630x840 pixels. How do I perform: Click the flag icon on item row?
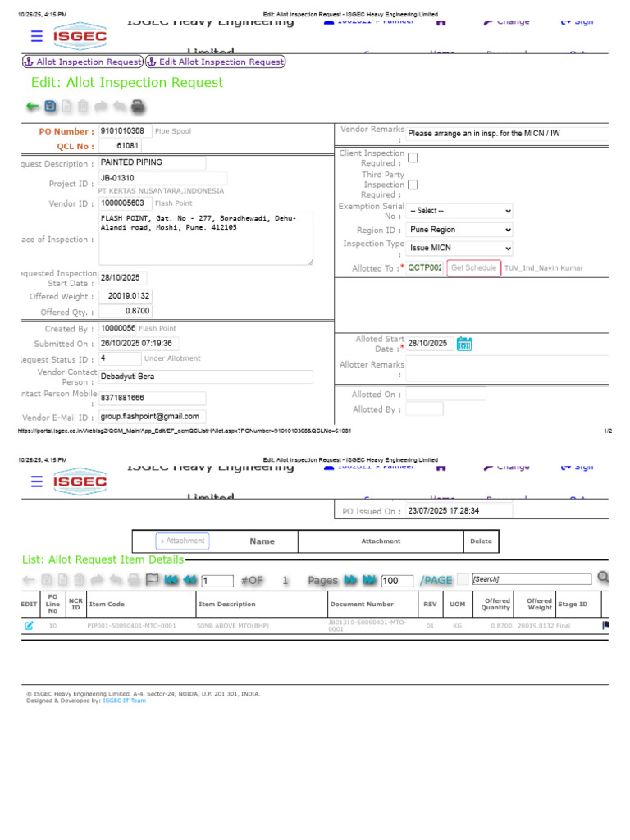pyautogui.click(x=606, y=624)
